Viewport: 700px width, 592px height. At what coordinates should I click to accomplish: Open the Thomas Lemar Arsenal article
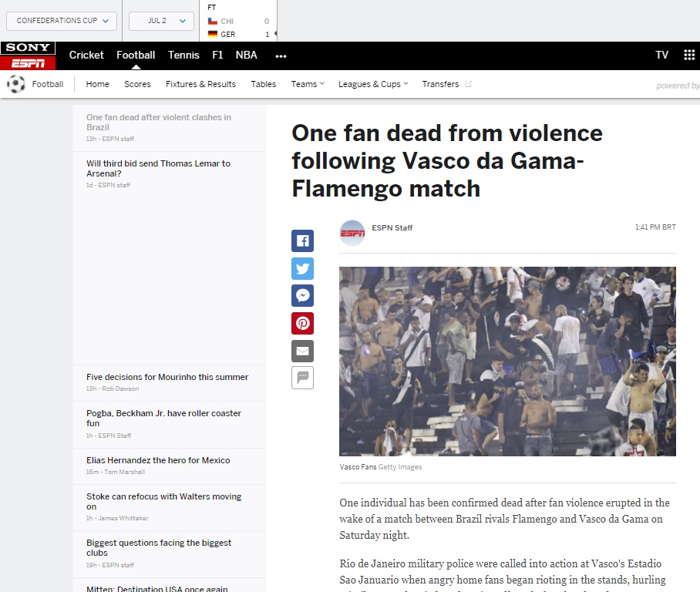tap(158, 168)
